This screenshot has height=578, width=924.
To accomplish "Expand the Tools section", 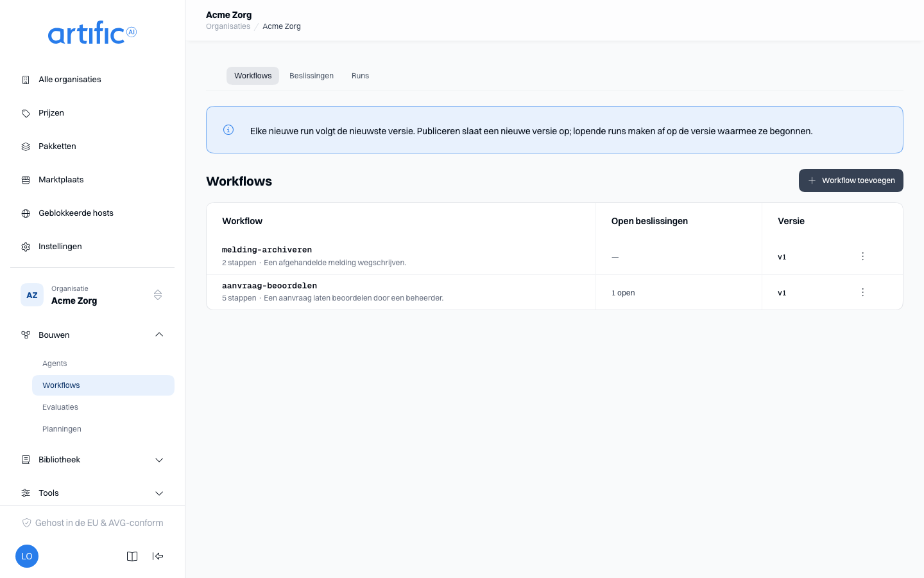I will click(x=159, y=493).
